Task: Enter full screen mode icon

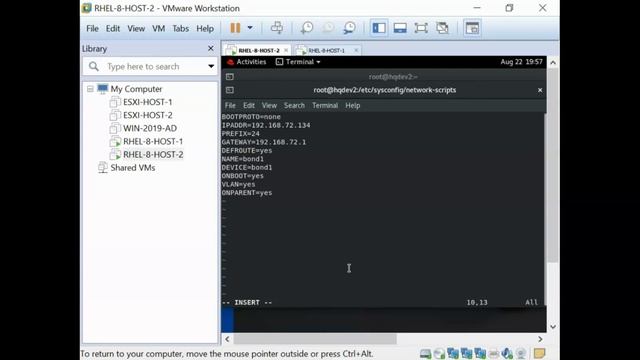Action: click(x=421, y=28)
